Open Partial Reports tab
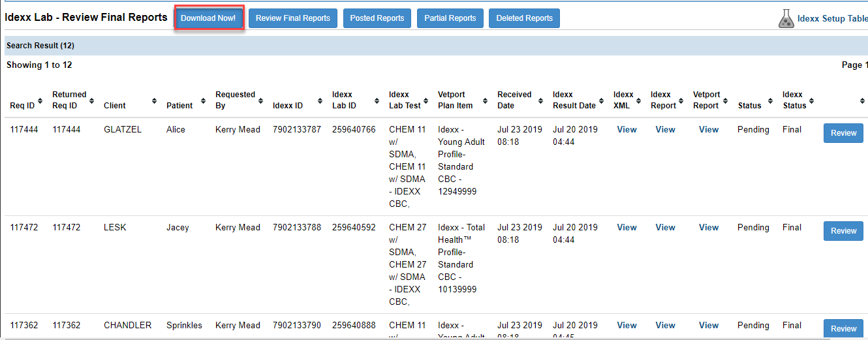The image size is (868, 340). tap(450, 18)
